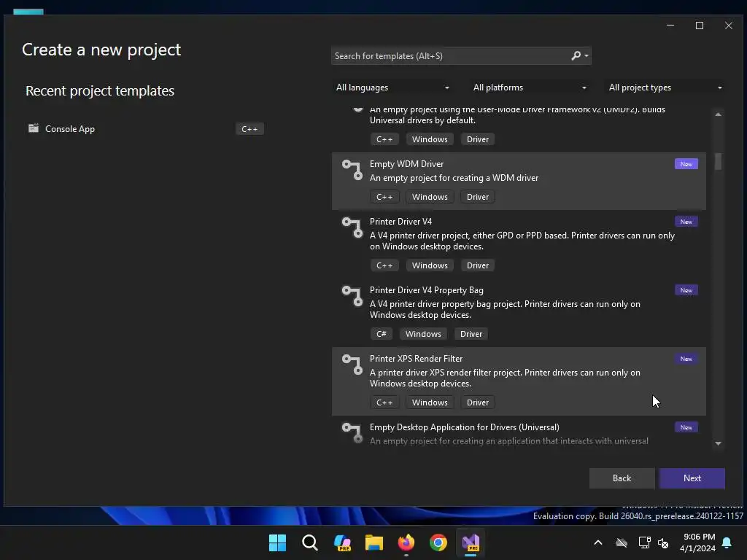Click the Driver tag under Printer XPS Render Filter
Viewport: 747px width, 560px height.
477,402
